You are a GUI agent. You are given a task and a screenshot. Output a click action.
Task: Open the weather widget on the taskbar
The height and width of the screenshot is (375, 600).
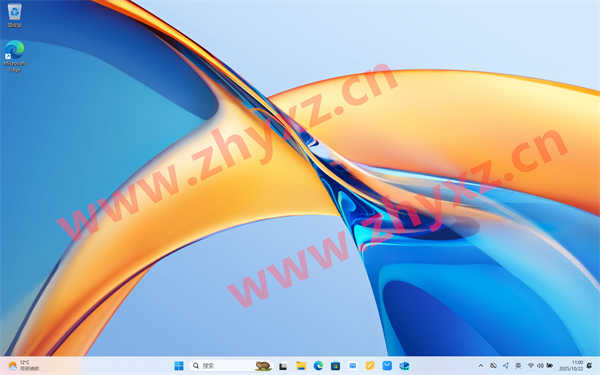pos(24,365)
